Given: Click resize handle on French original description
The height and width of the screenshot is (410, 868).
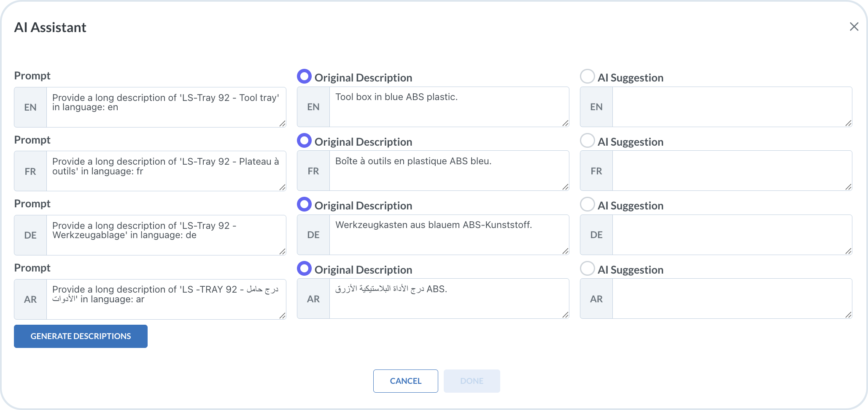Looking at the screenshot, I should (565, 187).
